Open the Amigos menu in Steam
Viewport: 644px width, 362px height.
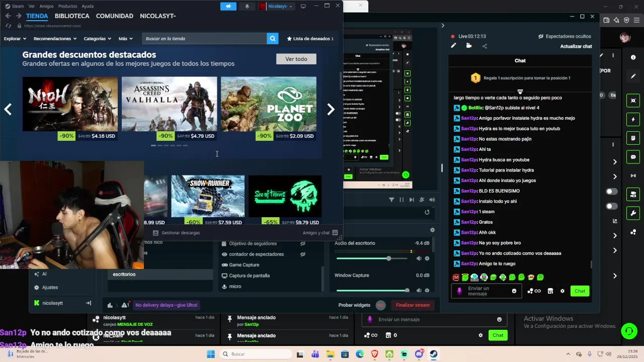(x=46, y=6)
